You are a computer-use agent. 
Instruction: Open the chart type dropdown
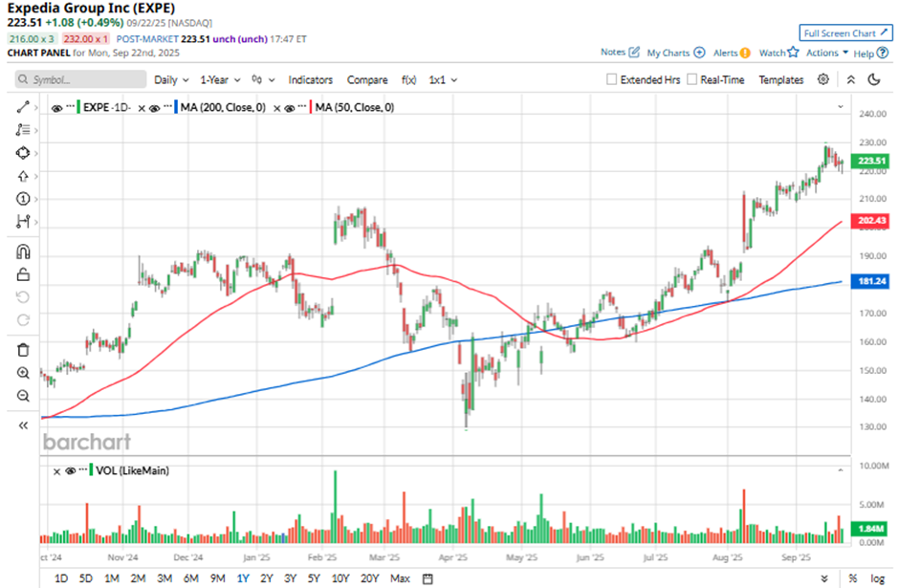[263, 79]
